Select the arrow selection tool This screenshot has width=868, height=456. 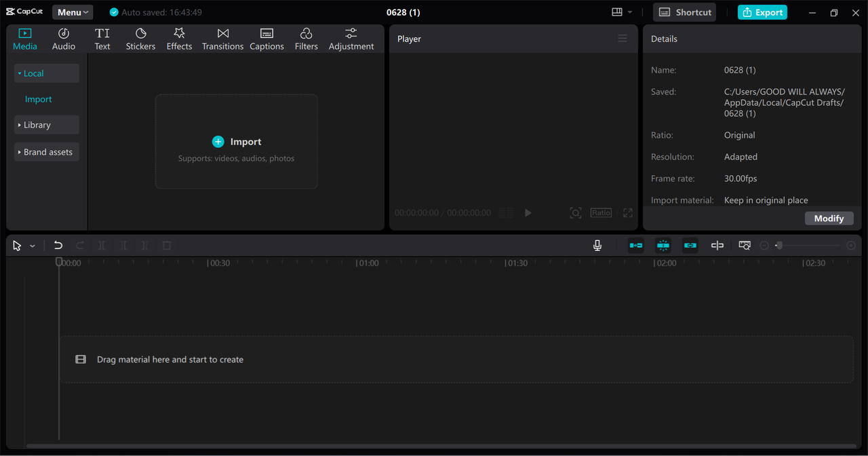click(17, 246)
